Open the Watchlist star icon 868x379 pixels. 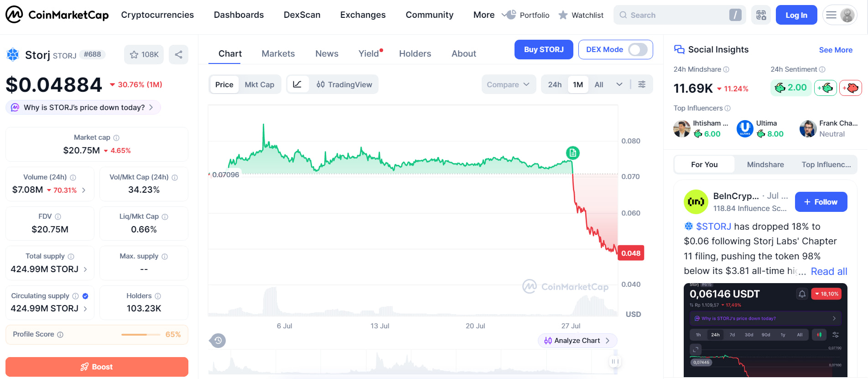(x=563, y=15)
